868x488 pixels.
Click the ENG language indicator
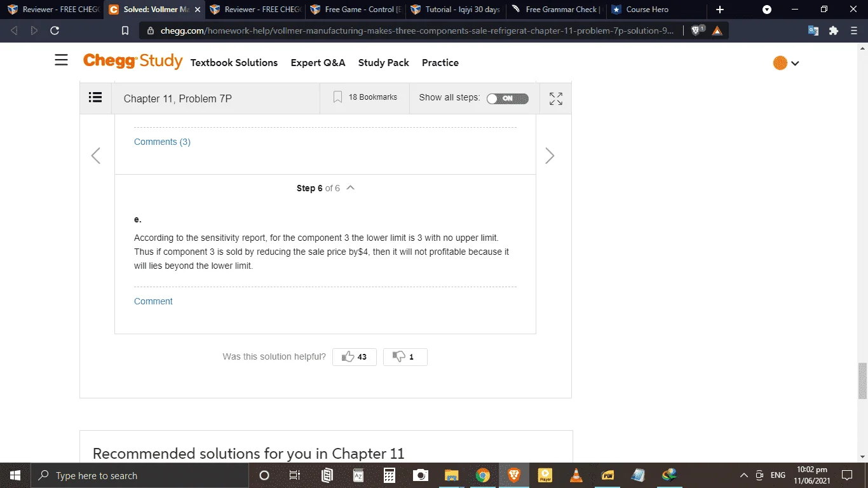(778, 475)
